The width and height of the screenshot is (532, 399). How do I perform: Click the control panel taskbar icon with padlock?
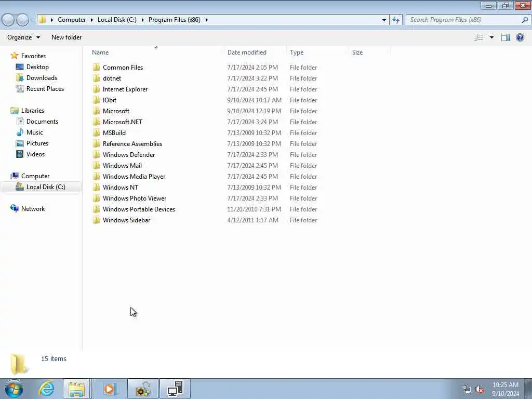point(143,389)
